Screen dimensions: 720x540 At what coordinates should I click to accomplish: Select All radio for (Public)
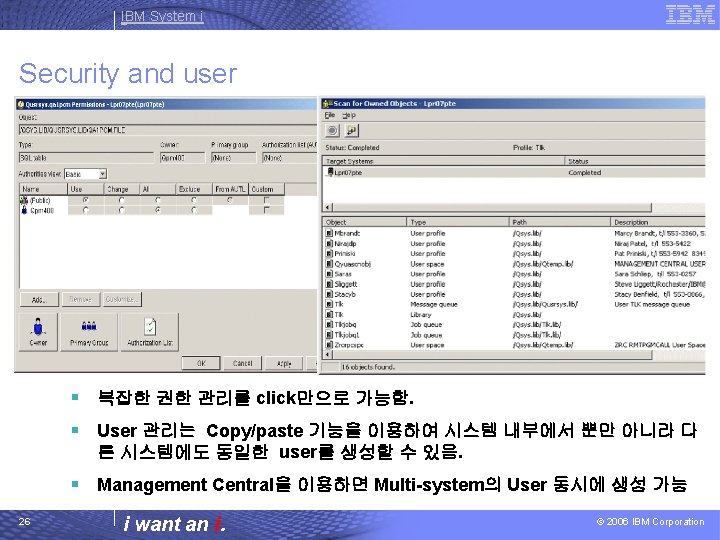[158, 200]
